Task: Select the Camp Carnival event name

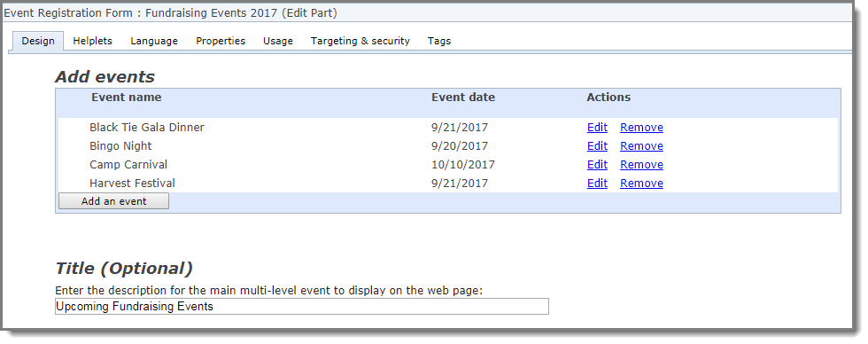Action: 128,165
